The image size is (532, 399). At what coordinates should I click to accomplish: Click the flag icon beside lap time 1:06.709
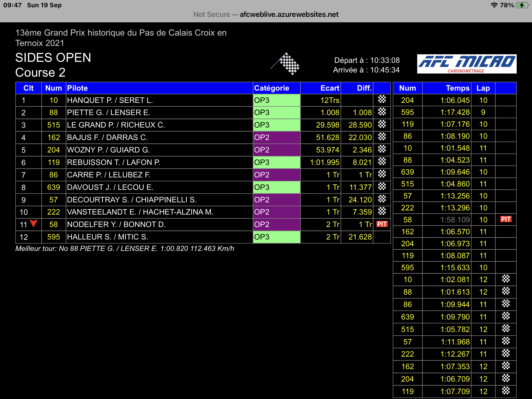506,378
